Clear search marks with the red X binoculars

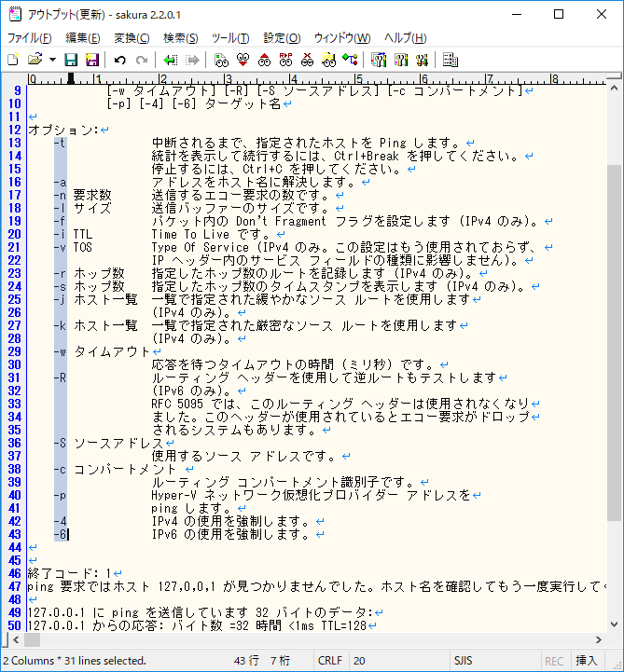click(x=307, y=60)
